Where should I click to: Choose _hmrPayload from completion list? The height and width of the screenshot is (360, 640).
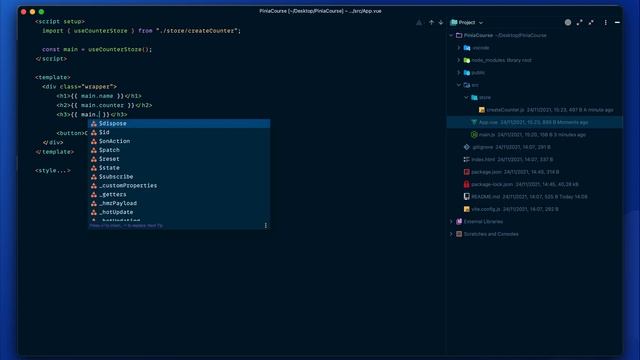179,203
